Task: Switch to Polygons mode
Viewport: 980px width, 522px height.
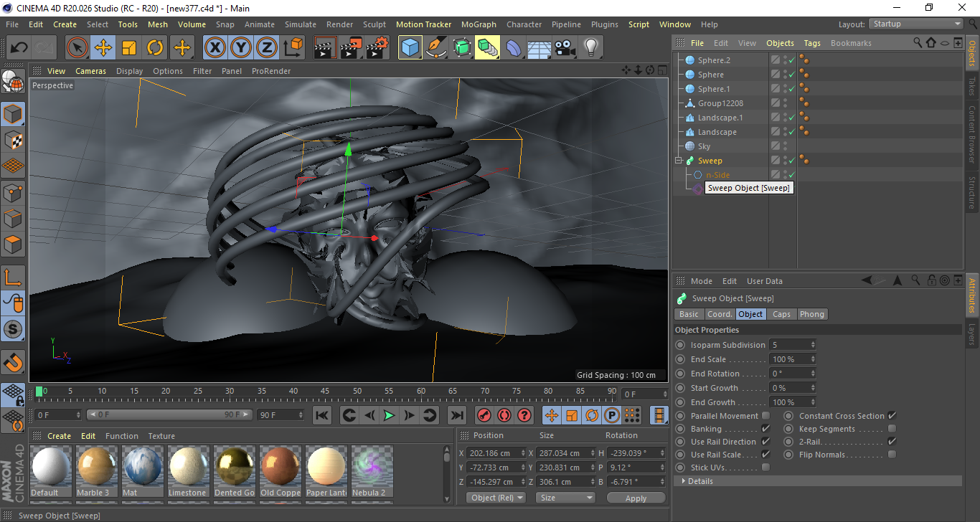Action: [x=14, y=245]
